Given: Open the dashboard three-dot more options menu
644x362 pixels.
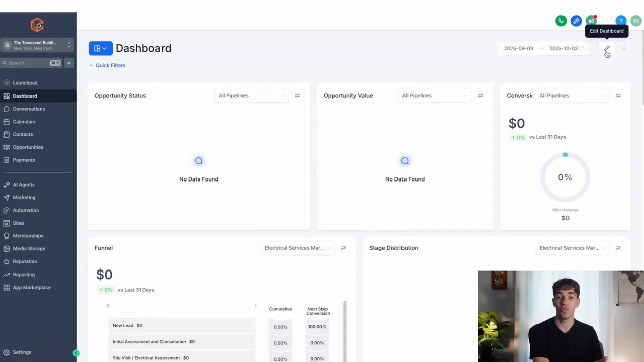Looking at the screenshot, I should (624, 48).
